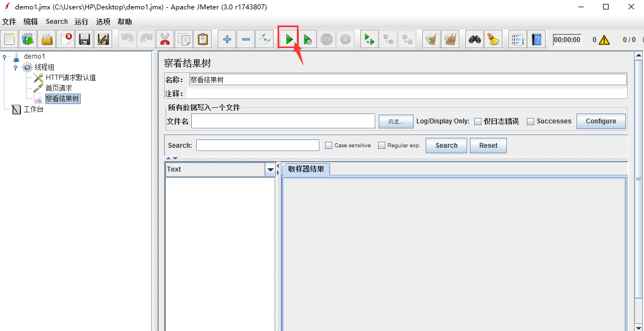Click the Stop sign icon

point(327,39)
